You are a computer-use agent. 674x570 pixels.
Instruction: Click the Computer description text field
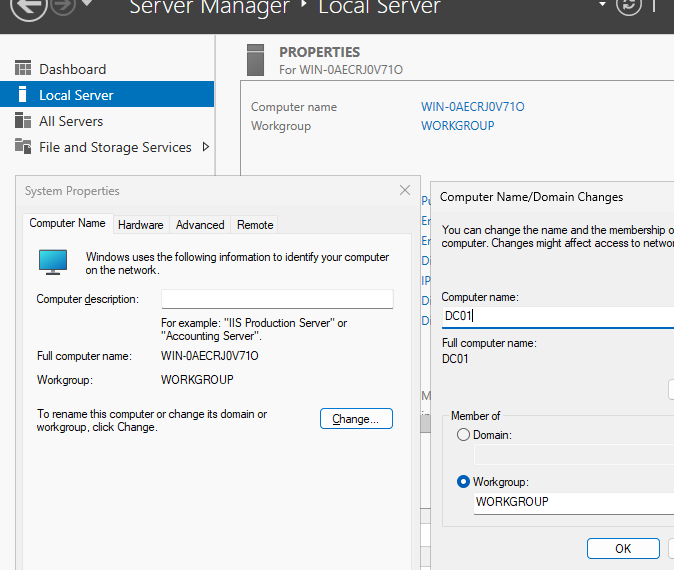(x=277, y=299)
